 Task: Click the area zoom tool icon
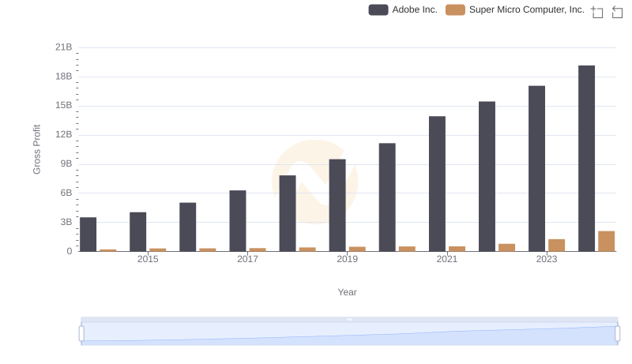click(597, 12)
